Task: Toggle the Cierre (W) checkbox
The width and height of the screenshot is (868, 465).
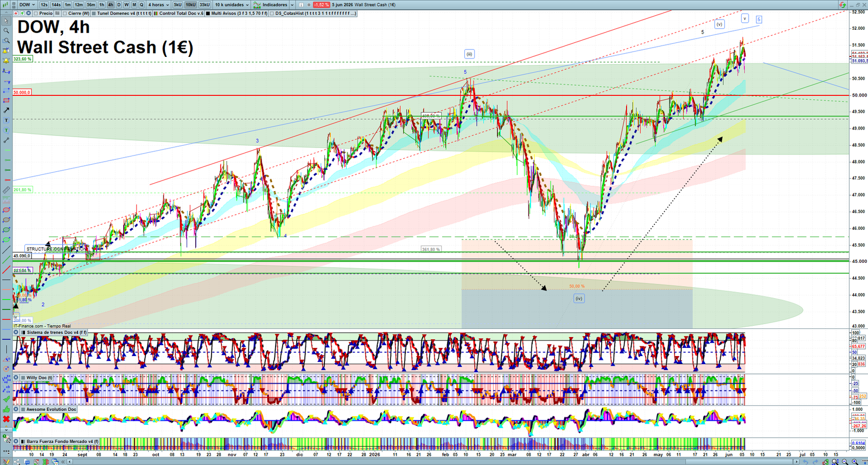Action: pyautogui.click(x=65, y=13)
